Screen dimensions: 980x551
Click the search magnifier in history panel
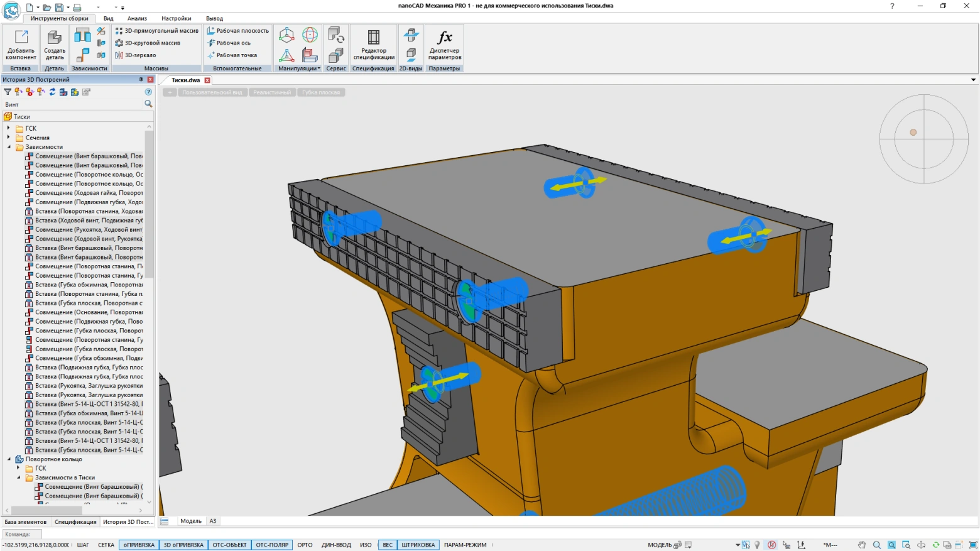point(148,104)
